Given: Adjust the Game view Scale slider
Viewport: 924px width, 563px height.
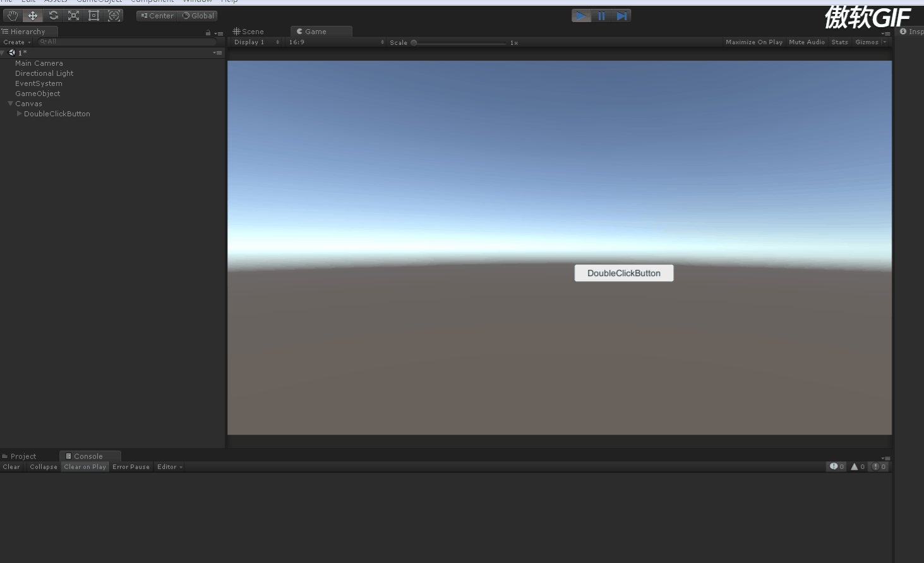Looking at the screenshot, I should [x=414, y=42].
